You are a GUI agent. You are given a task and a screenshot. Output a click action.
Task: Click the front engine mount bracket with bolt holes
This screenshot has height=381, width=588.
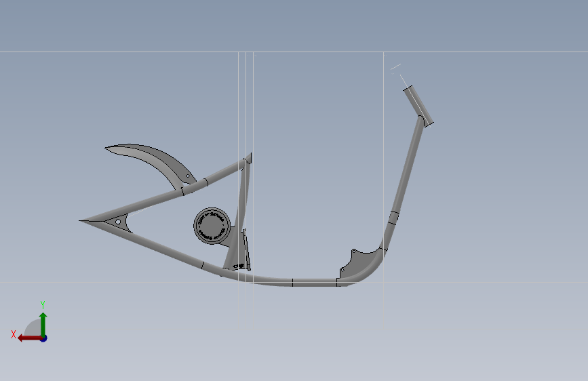pos(358,264)
